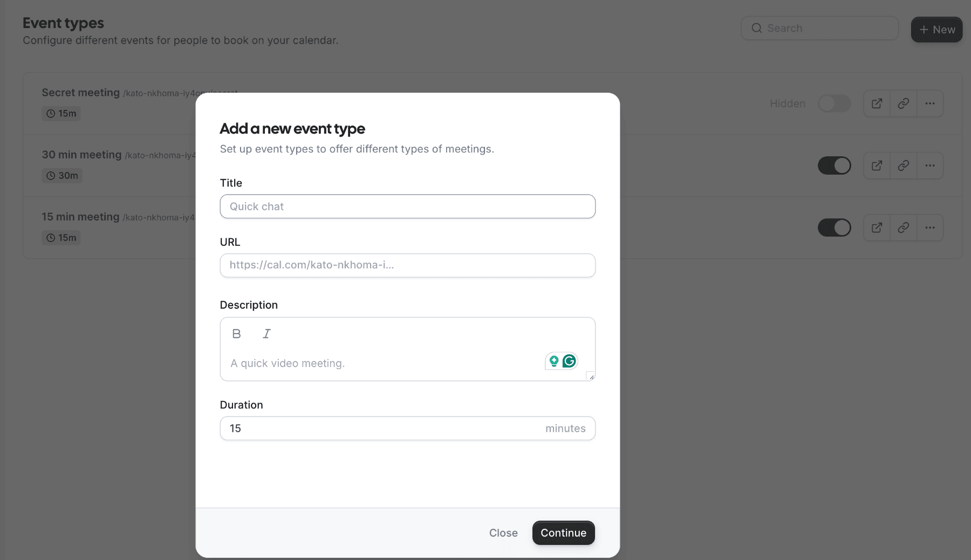Click the + New event type button
971x560 pixels.
coord(936,30)
